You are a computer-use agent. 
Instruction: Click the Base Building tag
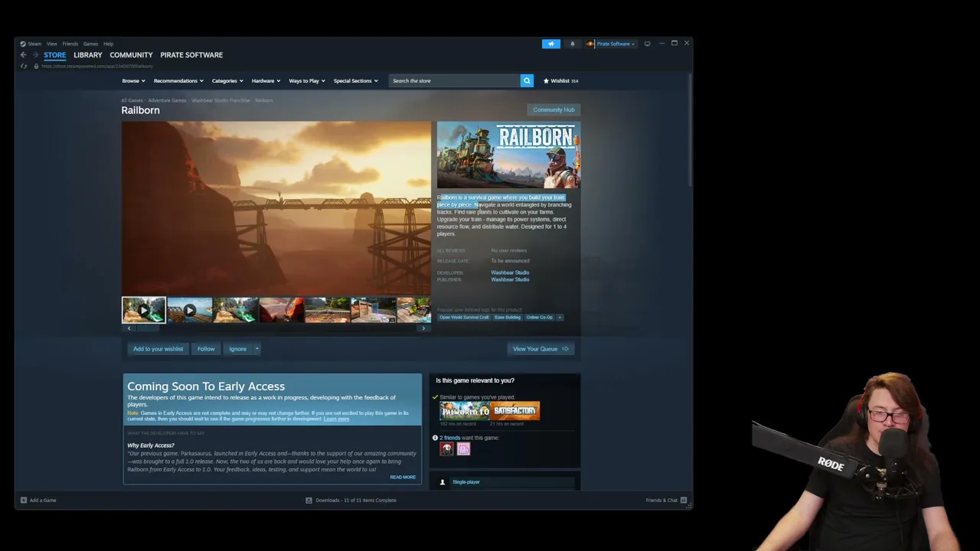click(508, 317)
